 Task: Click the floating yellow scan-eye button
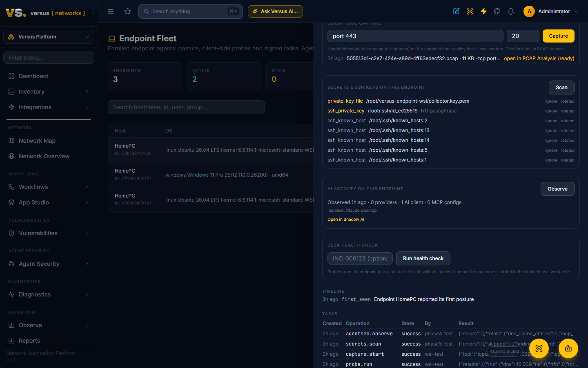pyautogui.click(x=539, y=348)
